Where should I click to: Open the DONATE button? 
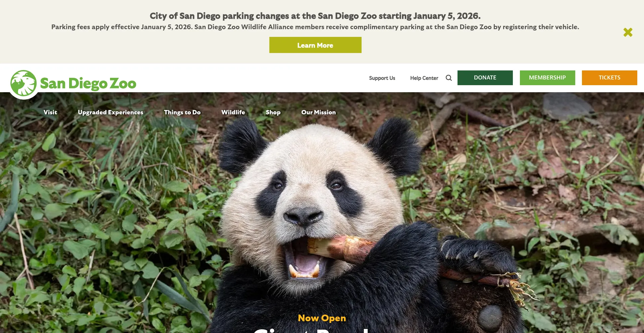tap(485, 78)
